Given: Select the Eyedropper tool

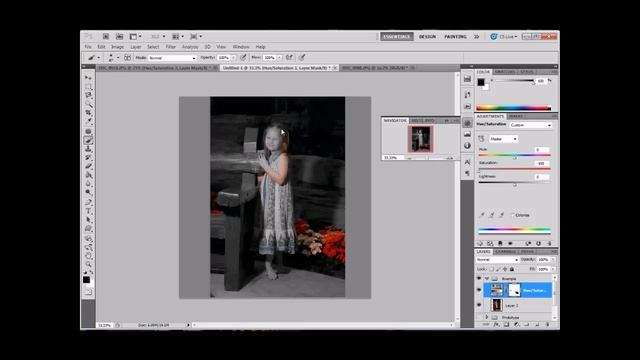Looking at the screenshot, I should 88,121.
